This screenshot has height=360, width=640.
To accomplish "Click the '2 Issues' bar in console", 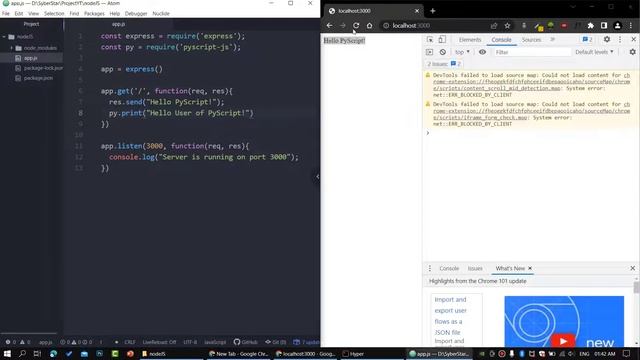I will [x=444, y=64].
